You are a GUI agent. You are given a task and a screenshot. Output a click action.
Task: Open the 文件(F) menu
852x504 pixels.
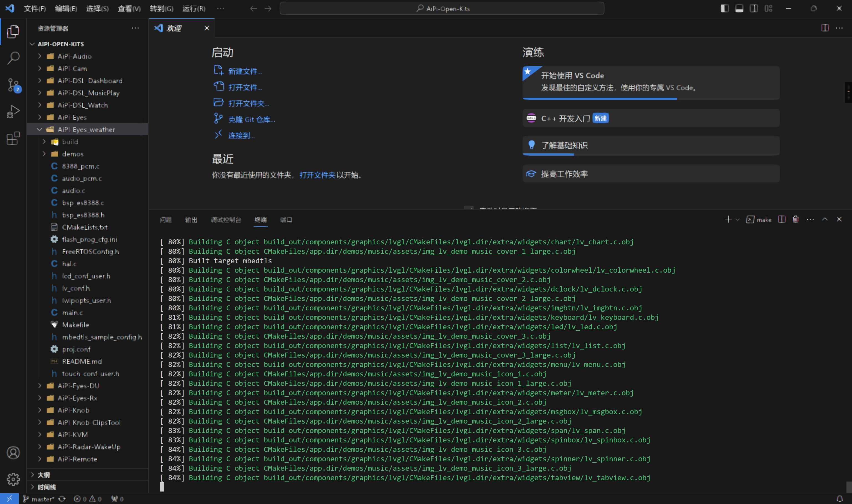pos(35,9)
